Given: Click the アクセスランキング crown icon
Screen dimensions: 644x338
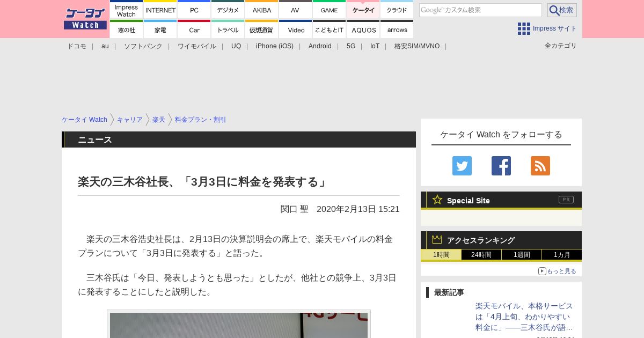Looking at the screenshot, I should click(x=437, y=240).
